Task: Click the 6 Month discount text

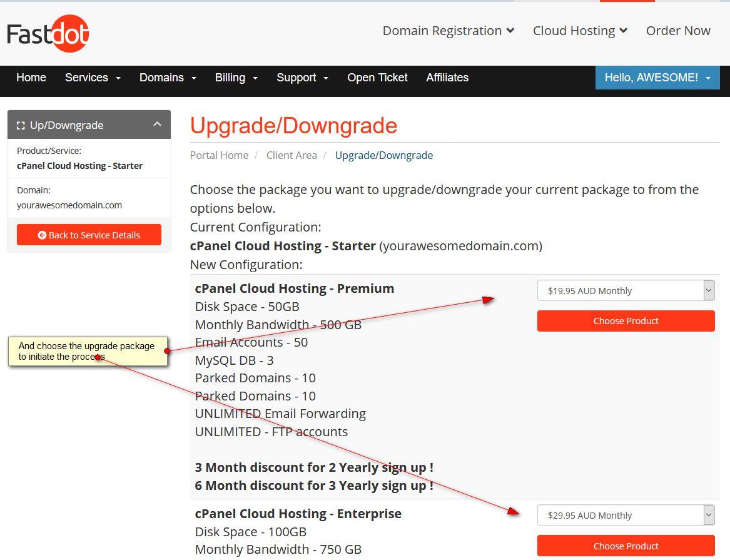Action: pyautogui.click(x=314, y=486)
